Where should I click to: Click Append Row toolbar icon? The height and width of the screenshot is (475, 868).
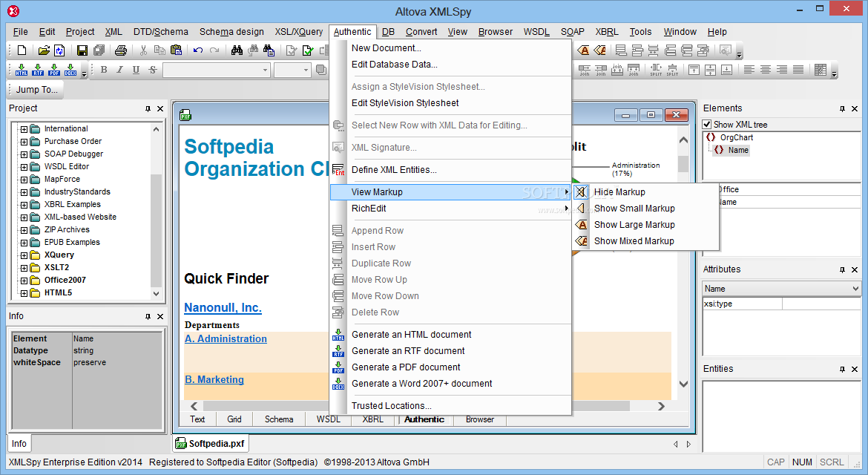pyautogui.click(x=621, y=50)
